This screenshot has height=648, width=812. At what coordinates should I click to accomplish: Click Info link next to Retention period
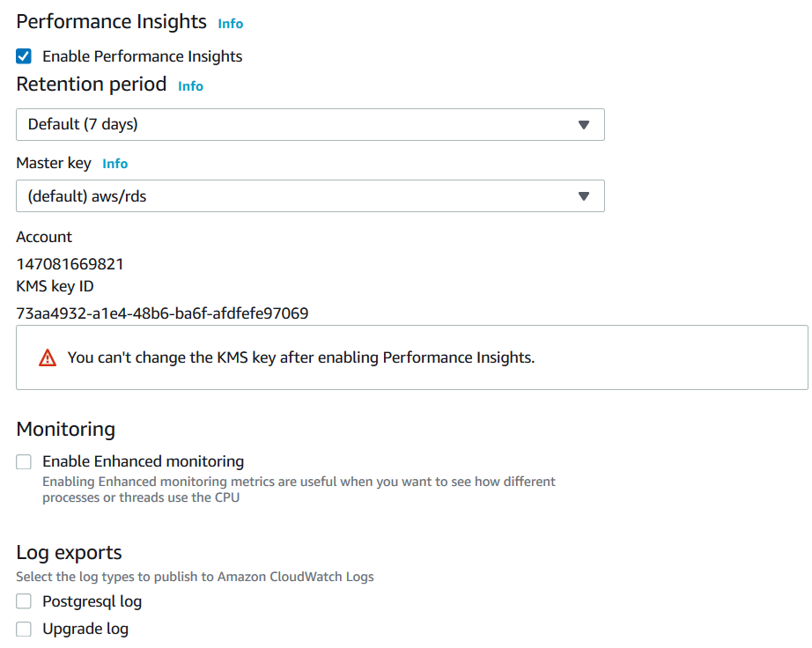190,86
